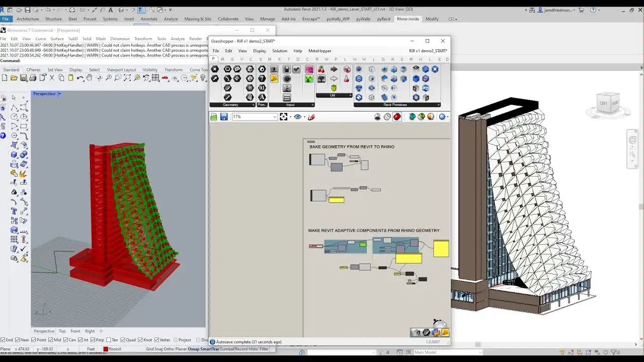Toggle the Tan osnap checkbox
Image resolution: width=644 pixels, height=362 pixels.
coord(109,340)
